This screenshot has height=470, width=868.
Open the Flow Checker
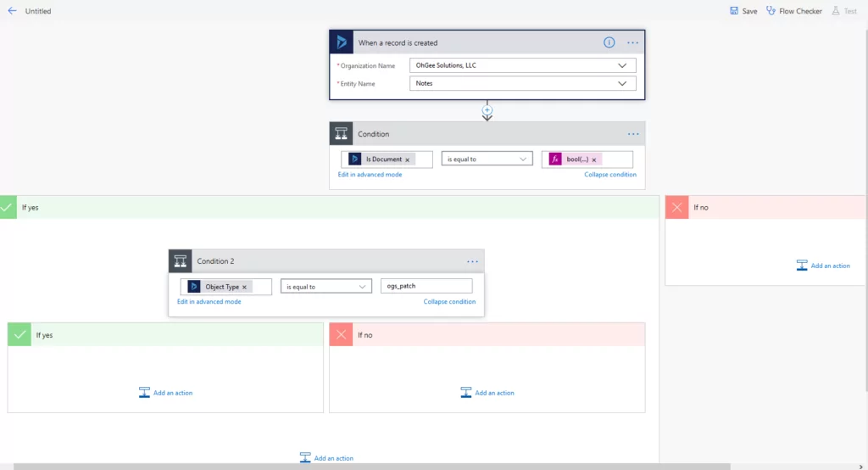click(794, 11)
